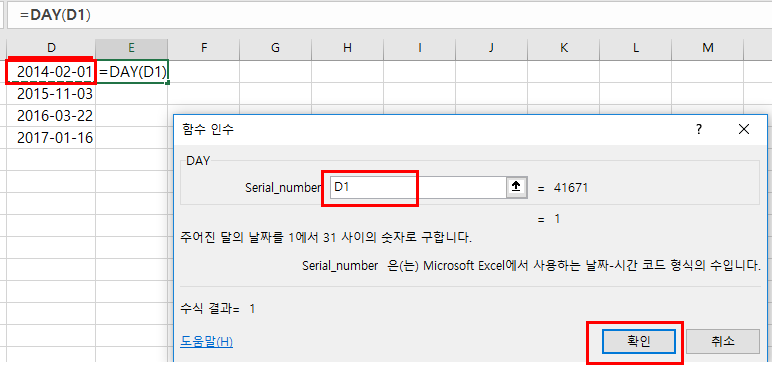Select column E header
The image size is (772, 365).
pos(131,48)
